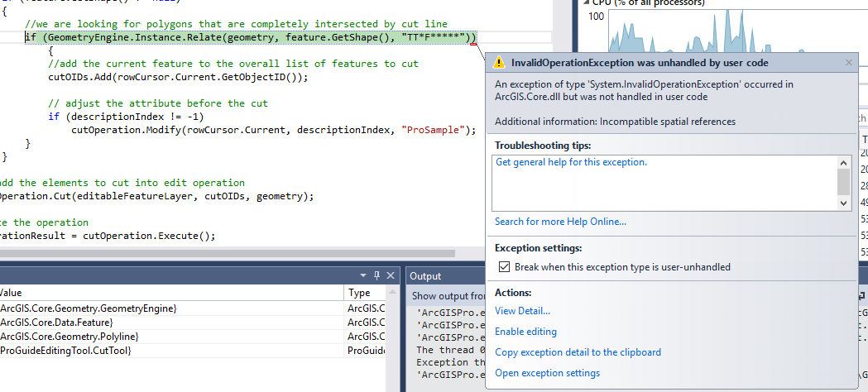Close the InvalidOperationException popup
The width and height of the screenshot is (868, 392).
849,63
